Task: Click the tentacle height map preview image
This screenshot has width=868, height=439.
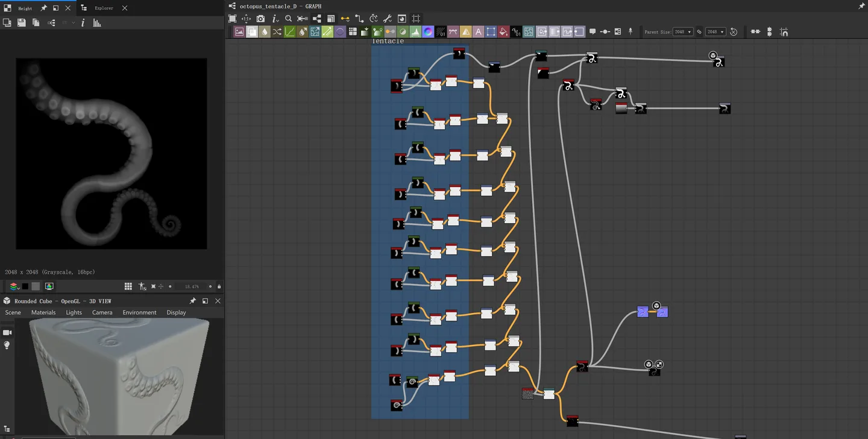Action: click(x=112, y=154)
